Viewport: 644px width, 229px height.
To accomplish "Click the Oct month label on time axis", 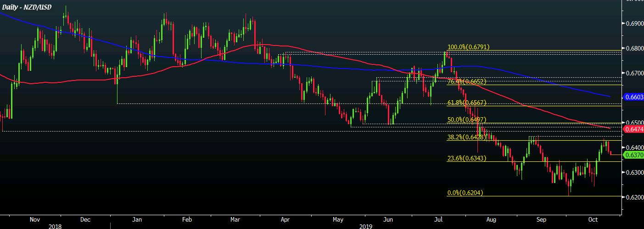I will point(592,220).
